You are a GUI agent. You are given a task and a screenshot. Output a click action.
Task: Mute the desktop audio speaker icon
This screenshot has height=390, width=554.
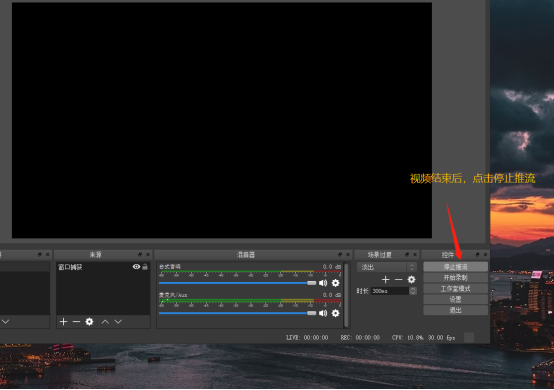[x=323, y=283]
